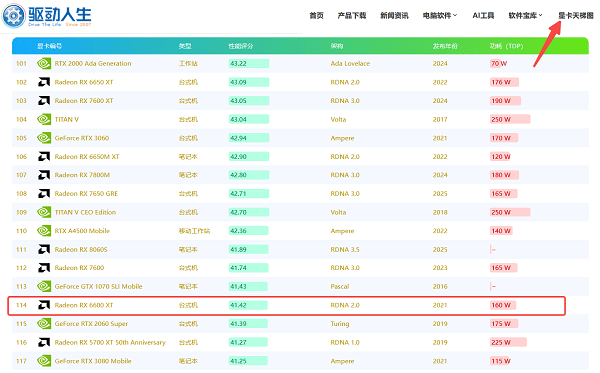This screenshot has height=373, width=600.
Task: Click the AMD icon beside Radeon RX 8060S
Action: (x=44, y=249)
